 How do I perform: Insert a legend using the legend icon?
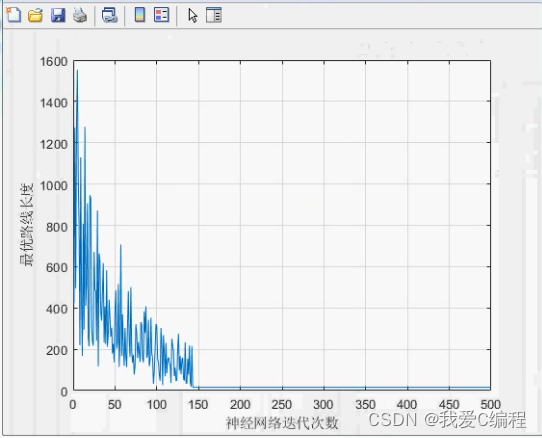coord(161,15)
